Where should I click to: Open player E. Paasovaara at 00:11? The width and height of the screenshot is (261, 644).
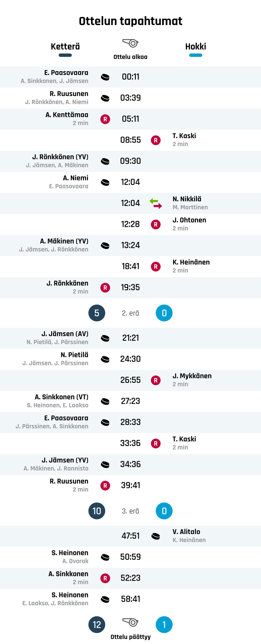click(x=66, y=73)
